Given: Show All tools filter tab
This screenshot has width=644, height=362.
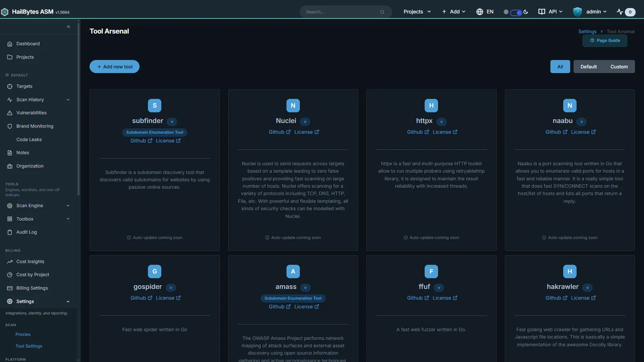Looking at the screenshot, I should tap(560, 67).
